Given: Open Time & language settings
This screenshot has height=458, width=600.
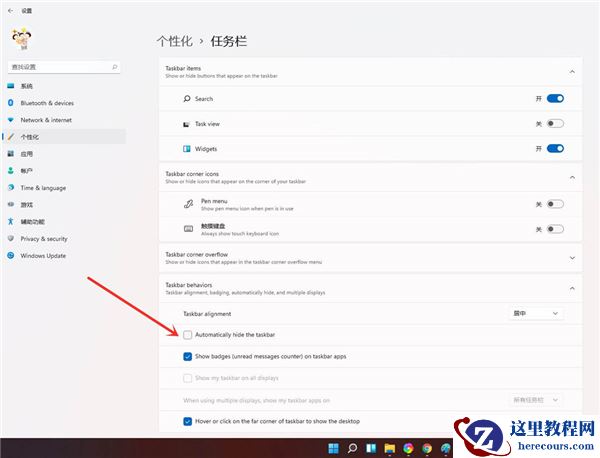Looking at the screenshot, I should 64,187.
